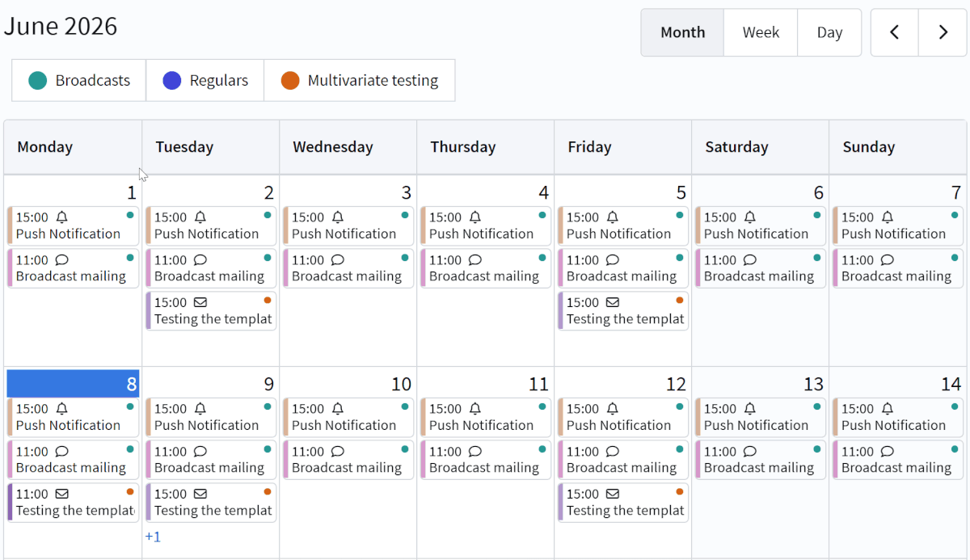Go to the previous month

(895, 32)
